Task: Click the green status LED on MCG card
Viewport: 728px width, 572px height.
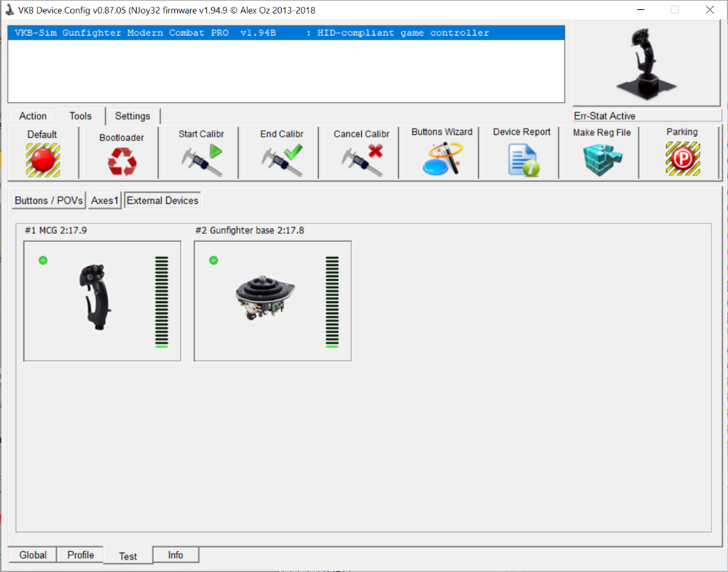Action: (43, 260)
